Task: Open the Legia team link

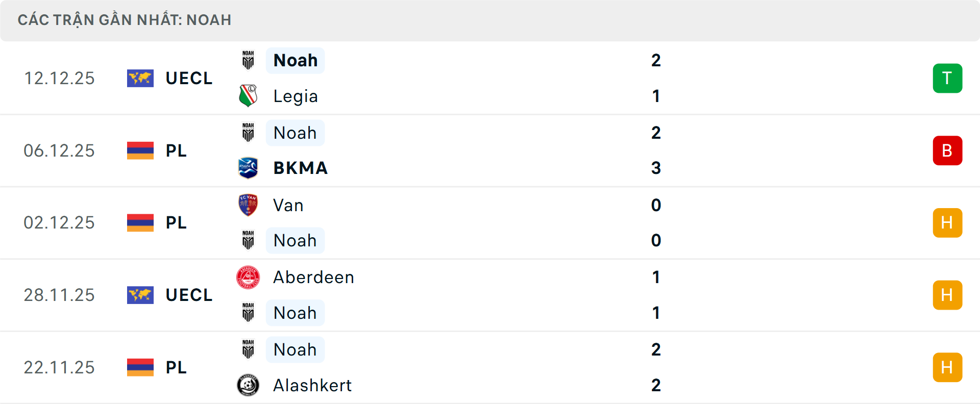Action: pyautogui.click(x=296, y=96)
